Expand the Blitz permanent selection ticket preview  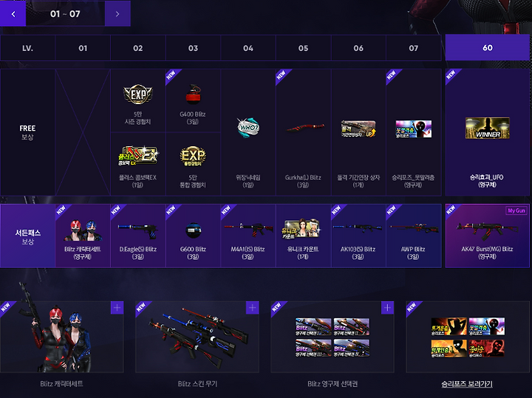387,308
